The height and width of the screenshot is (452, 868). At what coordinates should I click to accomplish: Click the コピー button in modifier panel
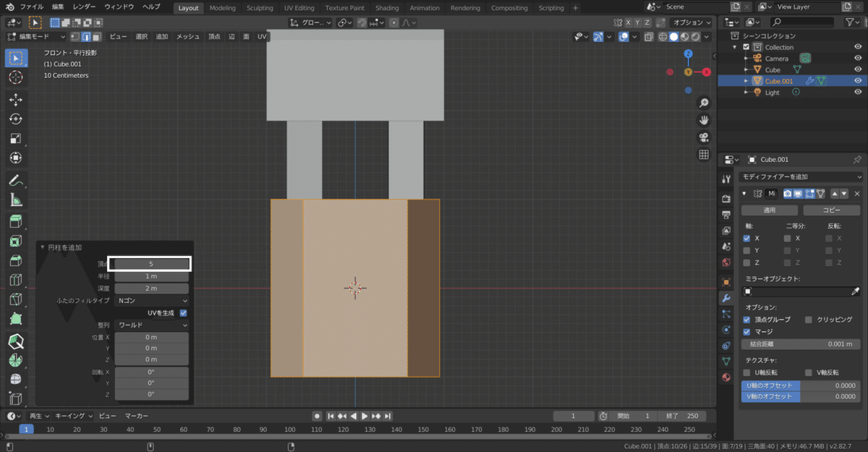point(831,210)
